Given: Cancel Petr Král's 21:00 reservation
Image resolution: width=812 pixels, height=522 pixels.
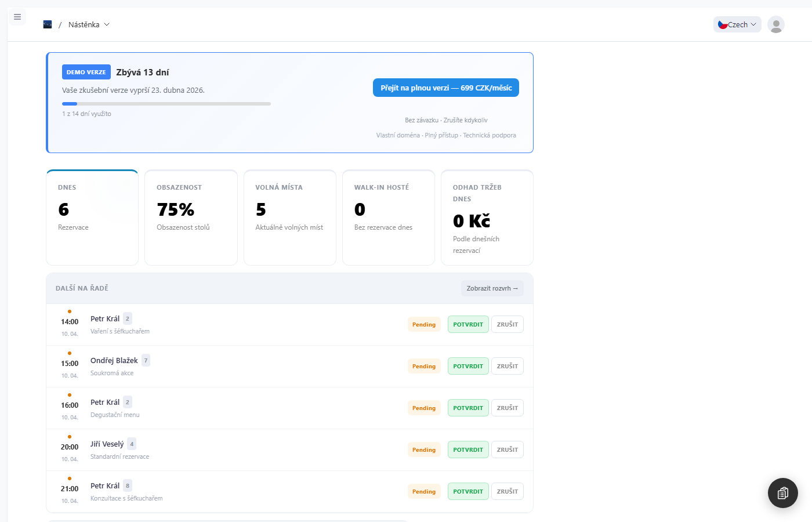Looking at the screenshot, I should point(507,492).
